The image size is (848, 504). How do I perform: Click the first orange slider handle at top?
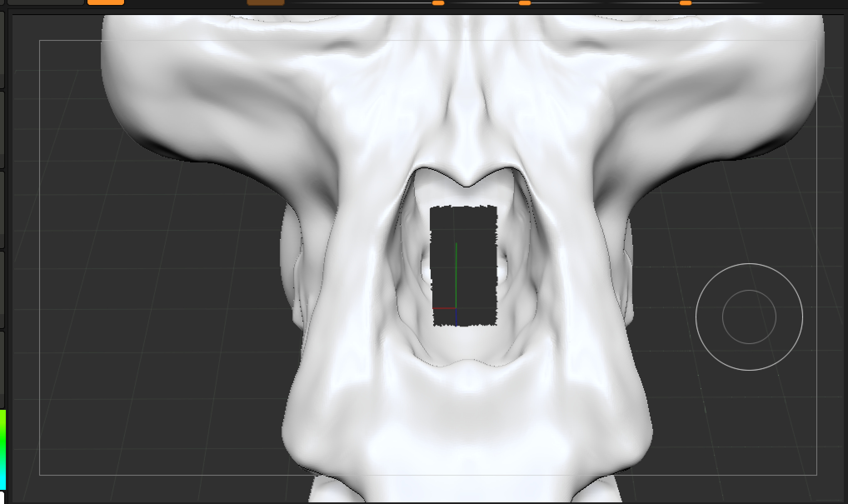438,3
